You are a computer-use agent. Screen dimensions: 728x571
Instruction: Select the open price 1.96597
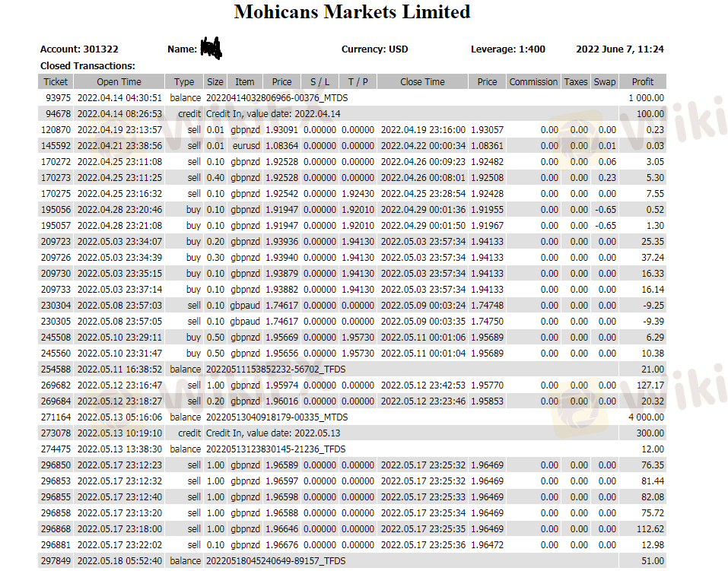pos(281,481)
